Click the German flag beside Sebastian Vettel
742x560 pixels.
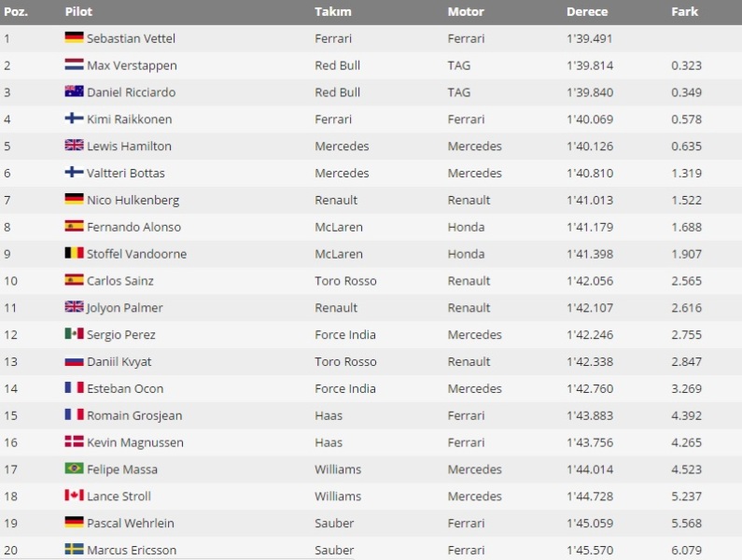(74, 37)
